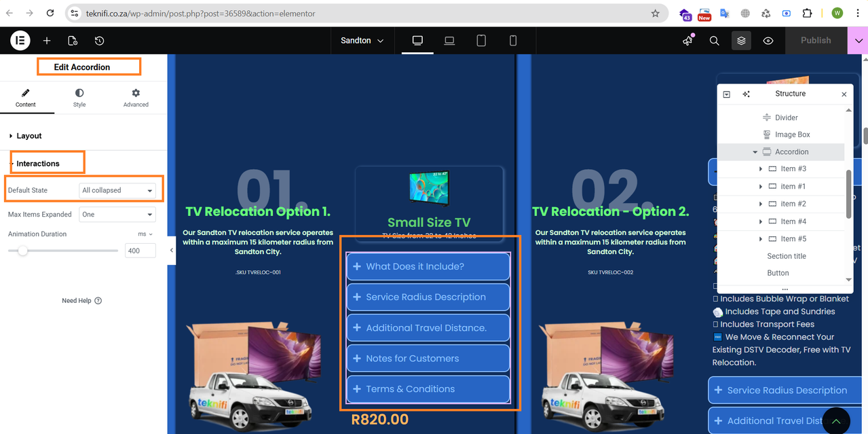Open the Site Settings document icon

pyautogui.click(x=73, y=41)
